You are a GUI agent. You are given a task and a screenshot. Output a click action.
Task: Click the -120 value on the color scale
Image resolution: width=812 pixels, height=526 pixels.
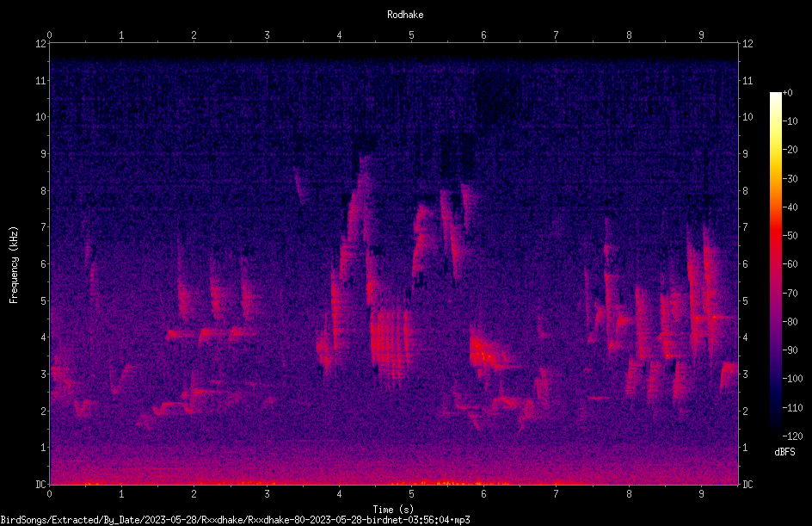(792, 436)
